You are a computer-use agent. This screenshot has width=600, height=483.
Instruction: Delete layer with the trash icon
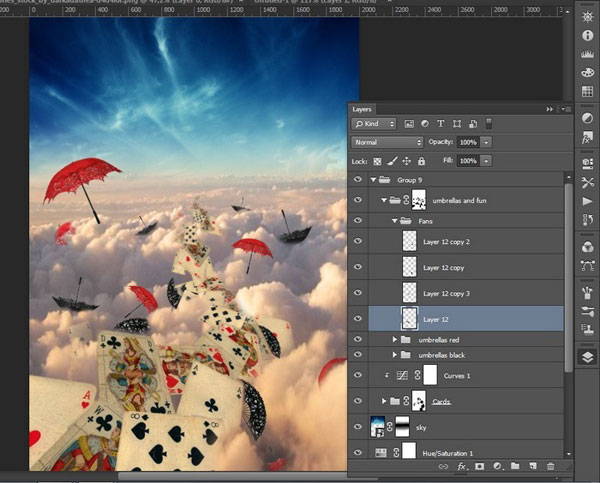(x=550, y=466)
